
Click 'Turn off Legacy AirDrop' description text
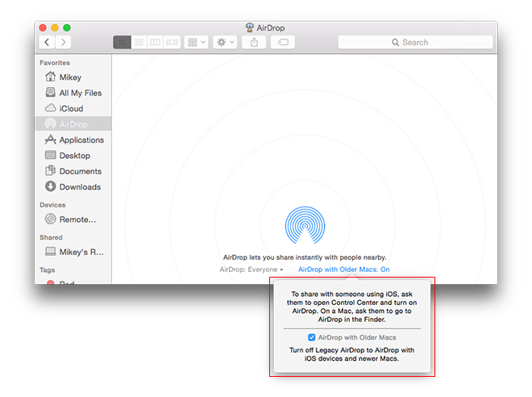coord(351,354)
